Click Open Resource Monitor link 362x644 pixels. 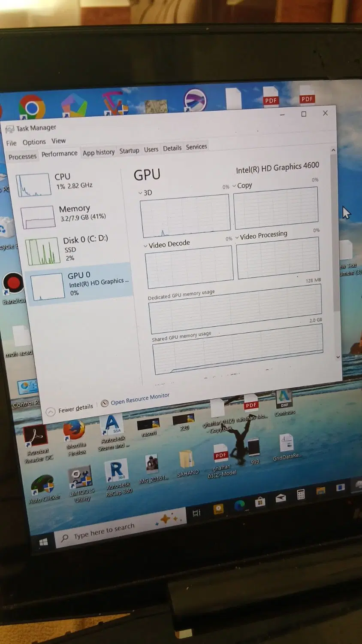coord(136,399)
